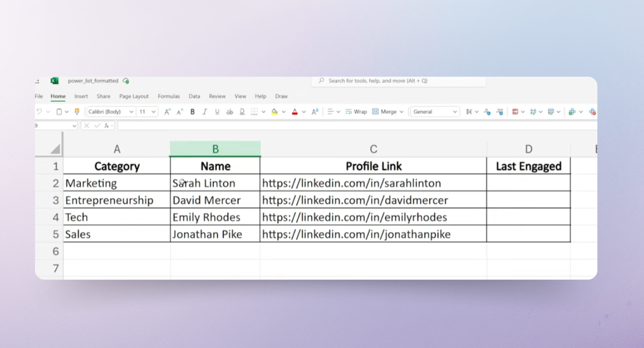Image resolution: width=644 pixels, height=348 pixels.
Task: Select the Format Painter brush icon
Action: [x=77, y=111]
